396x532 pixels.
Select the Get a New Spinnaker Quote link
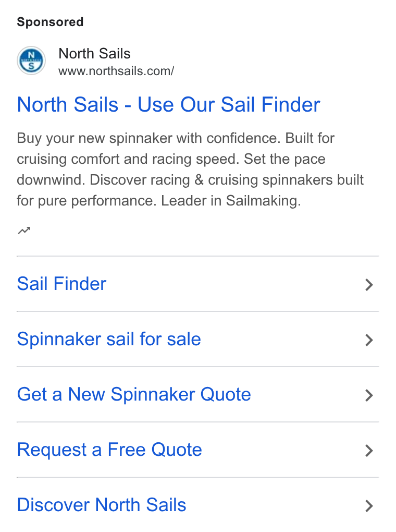coord(134,394)
